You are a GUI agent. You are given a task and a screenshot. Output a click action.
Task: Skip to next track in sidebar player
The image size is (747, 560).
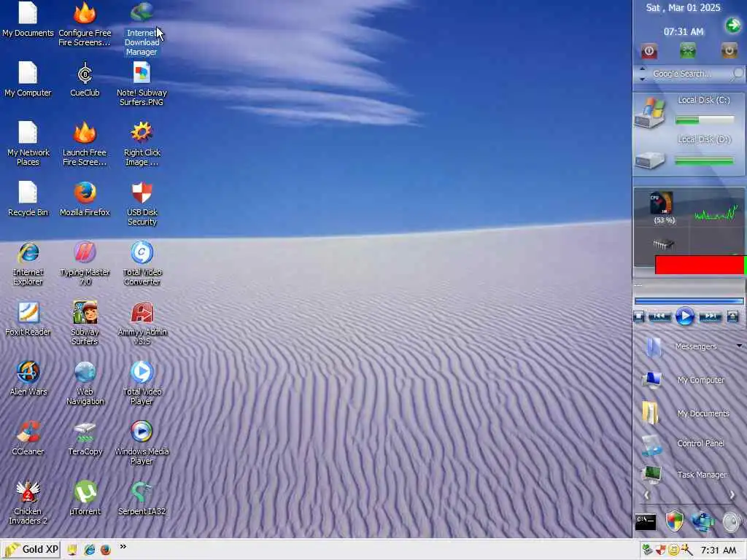tap(710, 316)
